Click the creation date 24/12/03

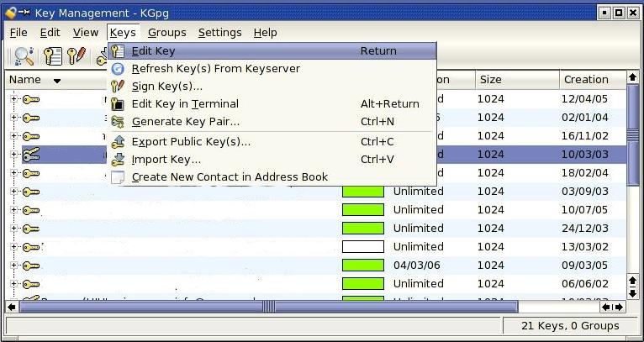tap(585, 229)
